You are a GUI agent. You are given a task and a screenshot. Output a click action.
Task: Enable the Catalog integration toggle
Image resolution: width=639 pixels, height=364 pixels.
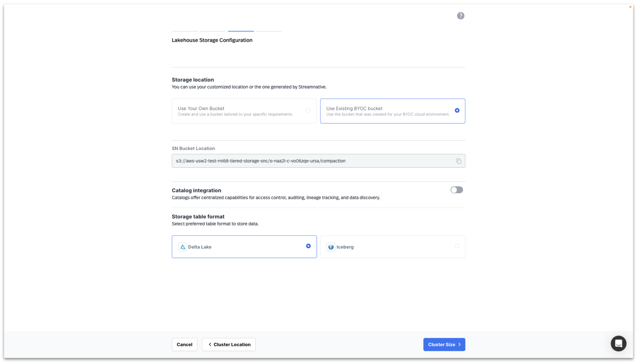457,190
